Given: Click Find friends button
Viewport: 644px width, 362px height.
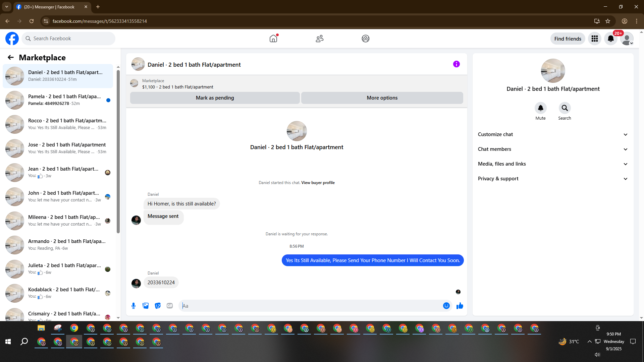Looking at the screenshot, I should 568,39.
